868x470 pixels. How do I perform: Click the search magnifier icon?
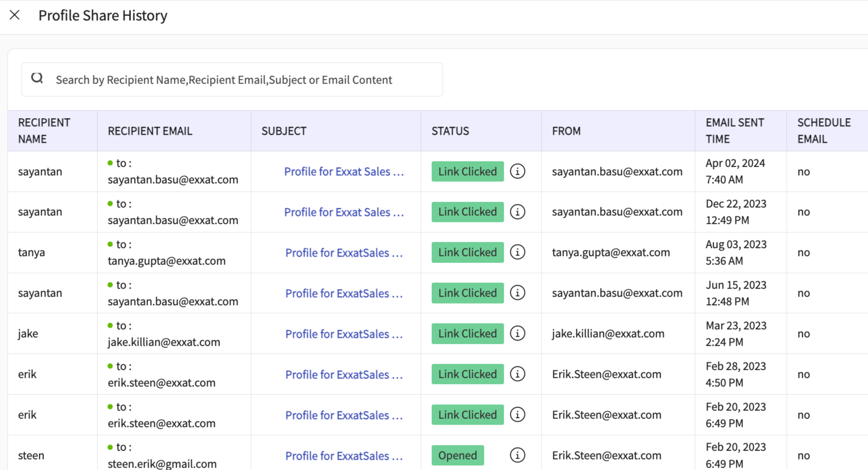(x=37, y=78)
